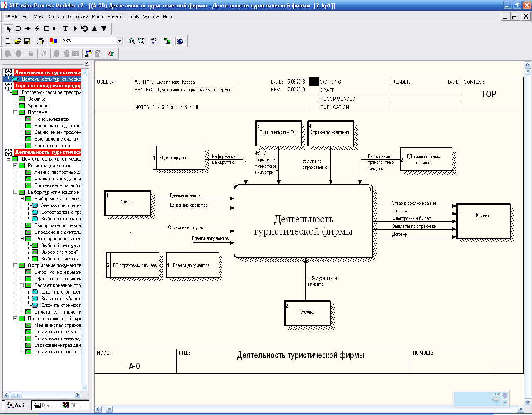
Task: Click the explorer panel vertical scrollbar down arrow
Action: [x=85, y=388]
